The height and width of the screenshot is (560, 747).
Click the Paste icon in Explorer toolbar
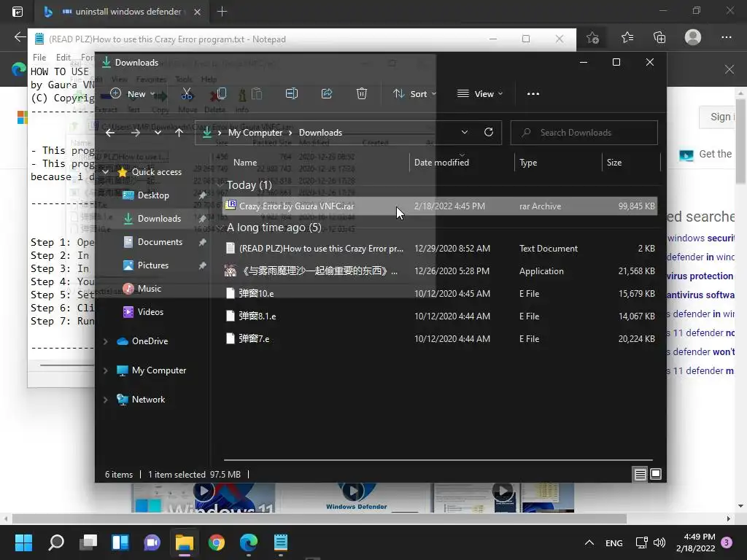257,94
